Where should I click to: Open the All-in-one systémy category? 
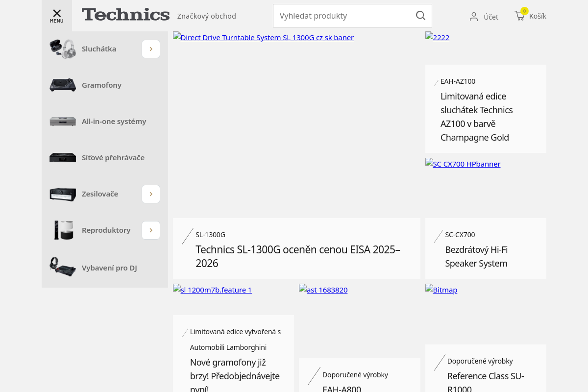[114, 122]
